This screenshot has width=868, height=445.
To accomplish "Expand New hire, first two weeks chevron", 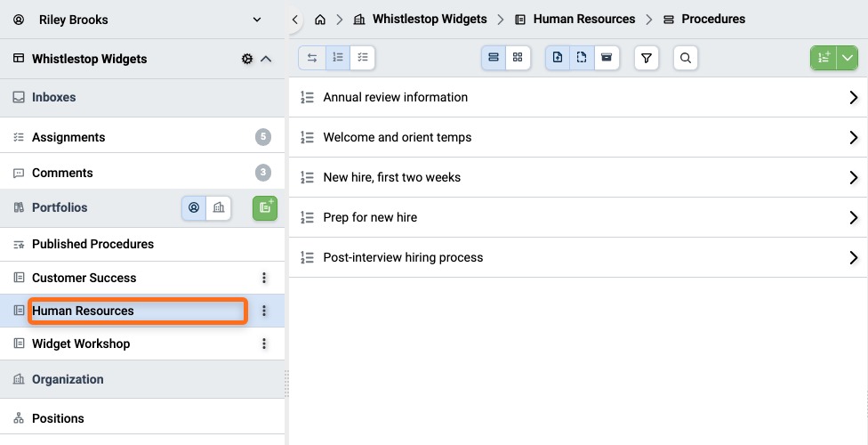I will pos(853,177).
